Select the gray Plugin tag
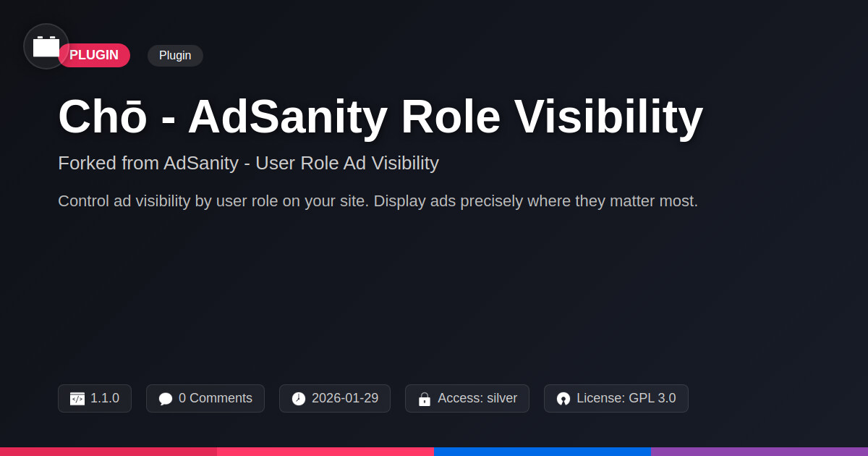The width and height of the screenshot is (868, 456). [x=175, y=56]
